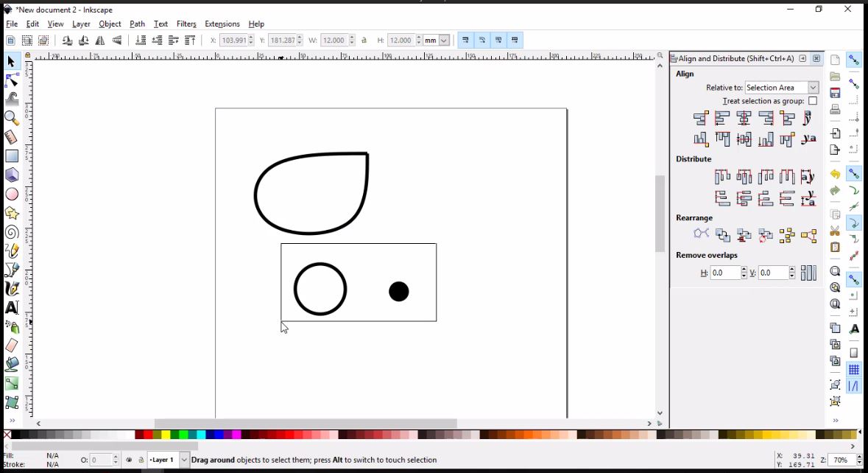
Task: Open the Extensions menu
Action: tap(222, 24)
